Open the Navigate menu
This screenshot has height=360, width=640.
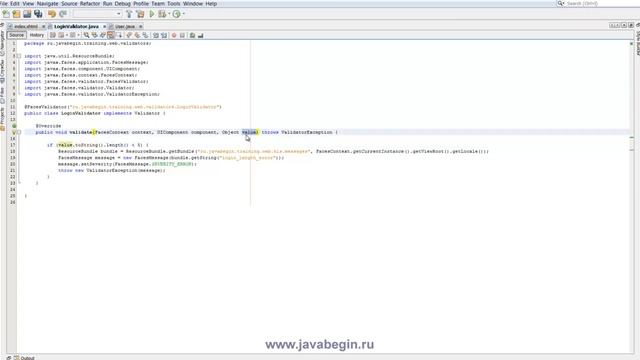point(48,4)
